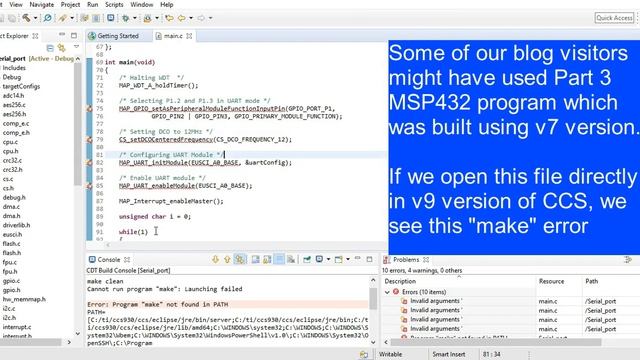Open the Build hammer dropdown arrow
The height and width of the screenshot is (360, 640).
click(x=35, y=18)
